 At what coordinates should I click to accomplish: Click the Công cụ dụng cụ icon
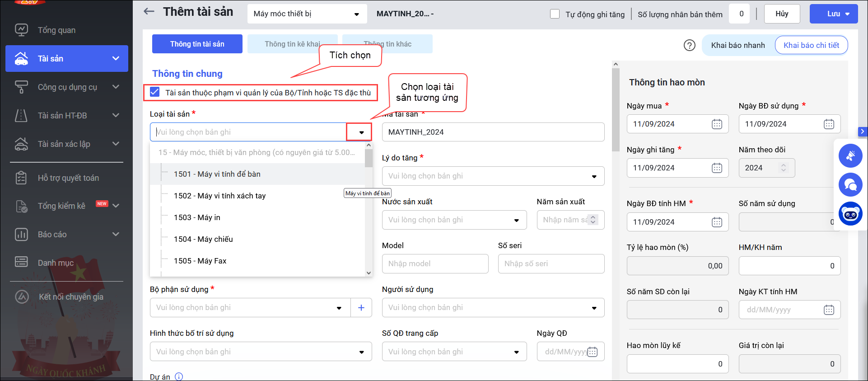[x=21, y=87]
